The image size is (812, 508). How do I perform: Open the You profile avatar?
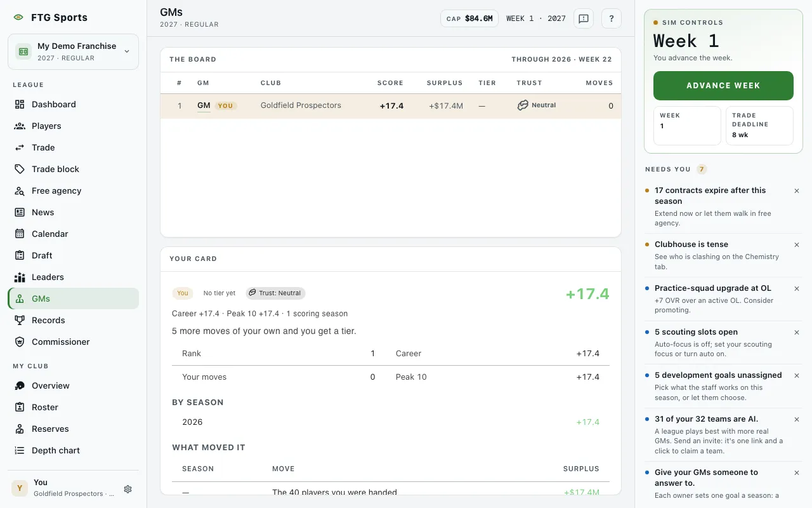(x=20, y=488)
